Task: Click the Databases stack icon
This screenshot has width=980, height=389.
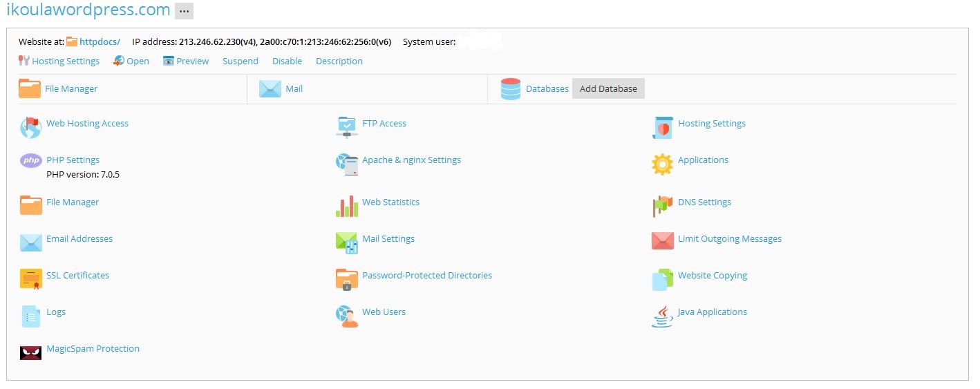Action: (x=511, y=89)
